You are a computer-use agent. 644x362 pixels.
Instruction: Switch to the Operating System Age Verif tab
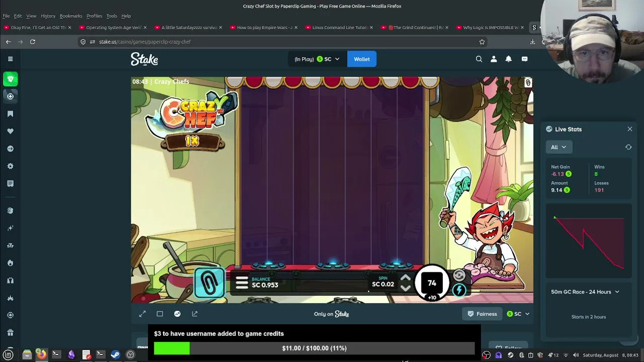(x=113, y=28)
